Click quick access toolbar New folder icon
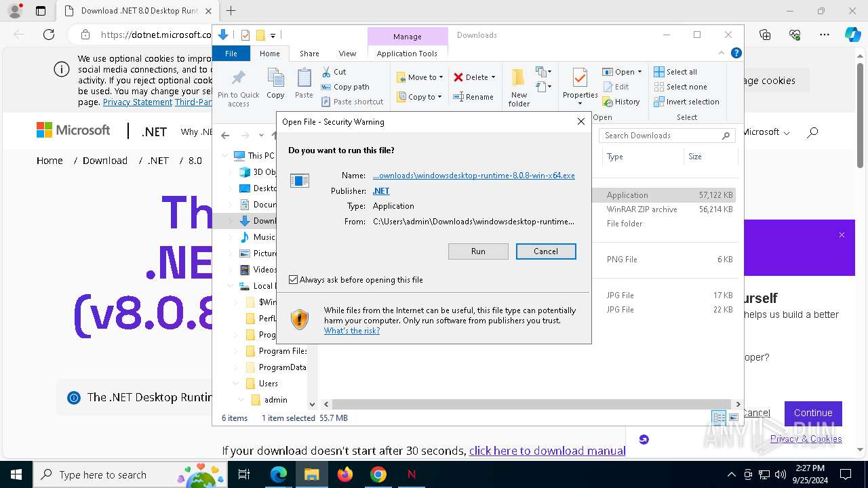 tap(260, 35)
